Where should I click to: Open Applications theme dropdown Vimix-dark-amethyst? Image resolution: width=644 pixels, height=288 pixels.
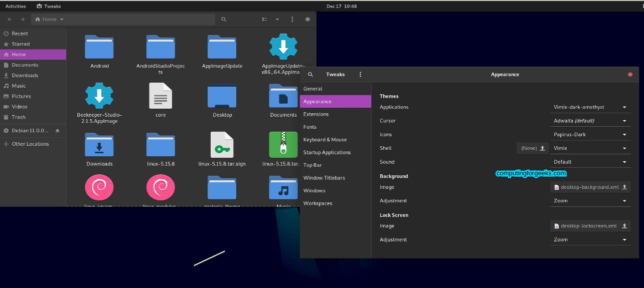[x=590, y=107]
